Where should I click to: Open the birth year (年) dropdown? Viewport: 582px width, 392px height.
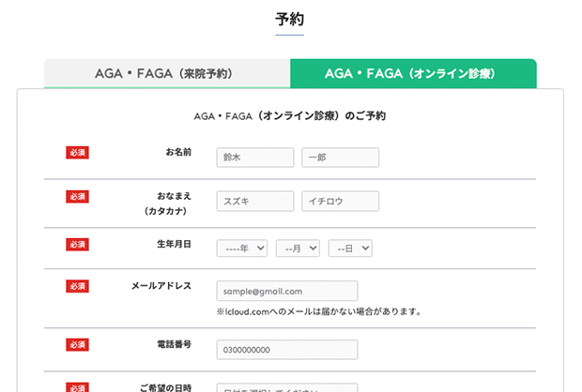click(242, 249)
